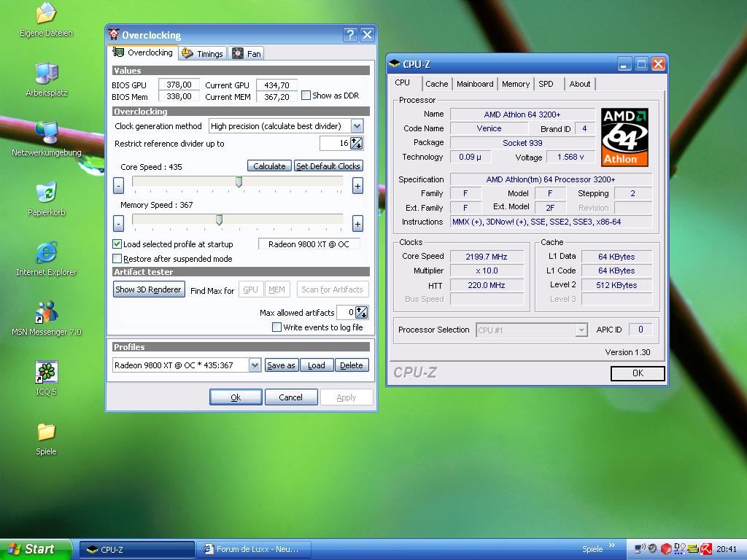Image resolution: width=747 pixels, height=560 pixels.
Task: Click Ok in Overclocking dialog
Action: click(236, 397)
